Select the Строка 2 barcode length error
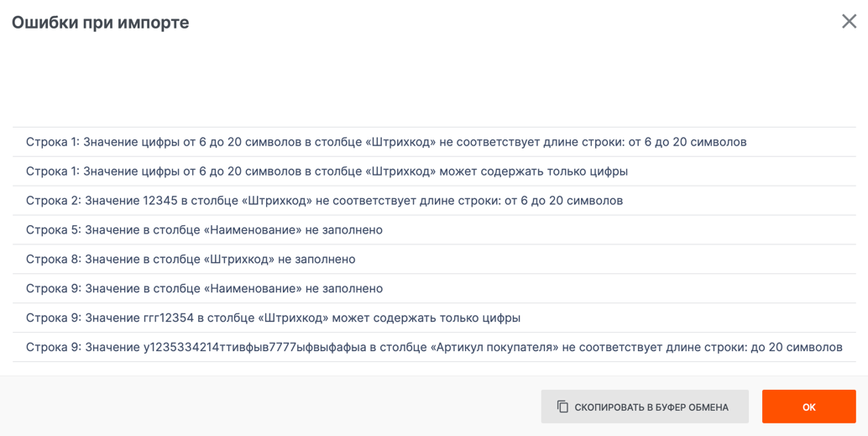The image size is (868, 436). pos(324,201)
